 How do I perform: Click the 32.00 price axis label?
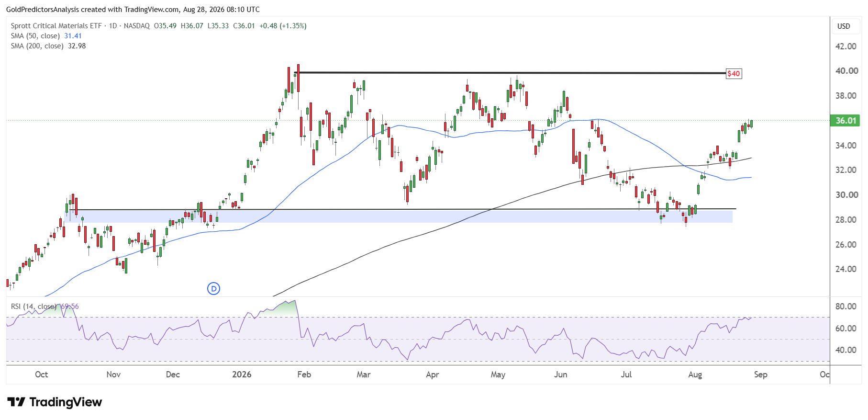coord(846,170)
